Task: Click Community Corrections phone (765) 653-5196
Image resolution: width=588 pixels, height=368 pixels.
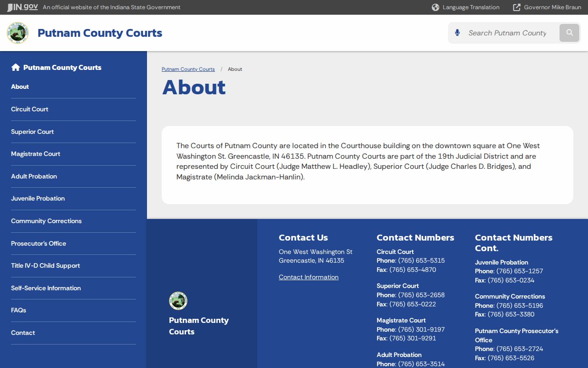Action: tap(520, 305)
